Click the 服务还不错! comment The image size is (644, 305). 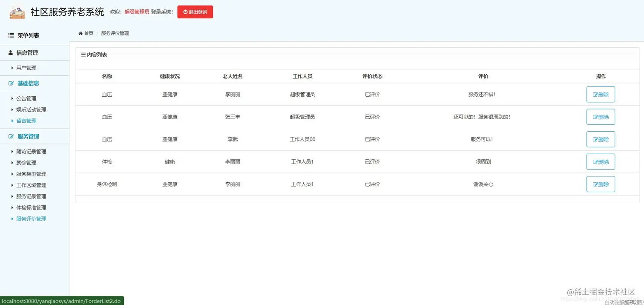pyautogui.click(x=482, y=95)
